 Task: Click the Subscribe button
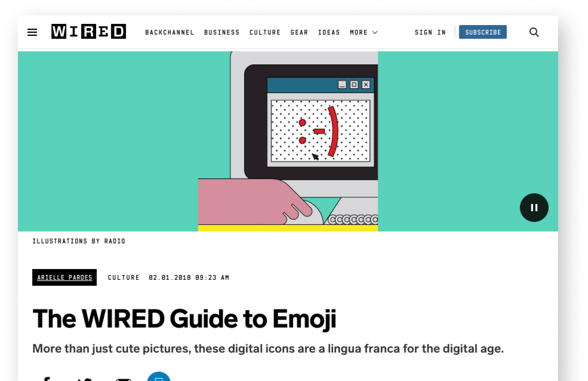(483, 32)
